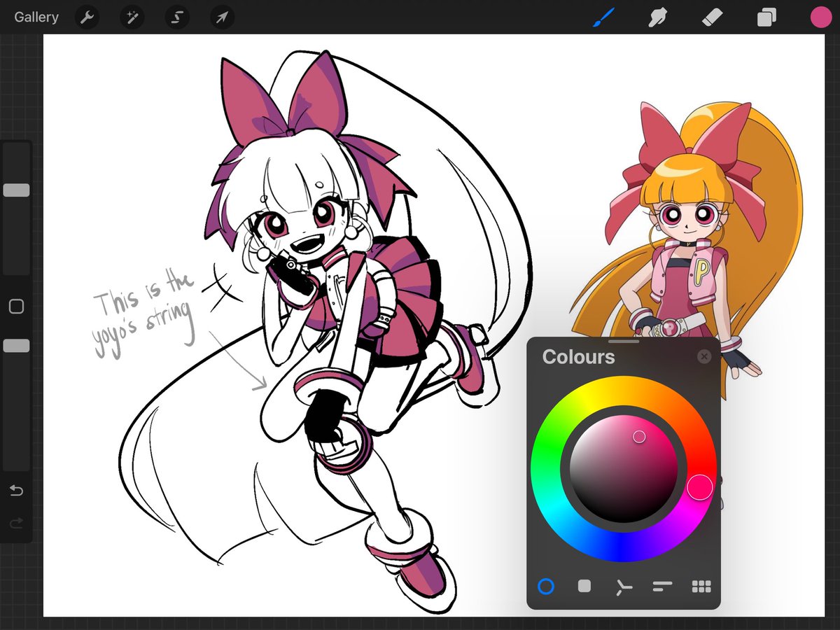Tap the Blossom reference image

click(x=686, y=245)
